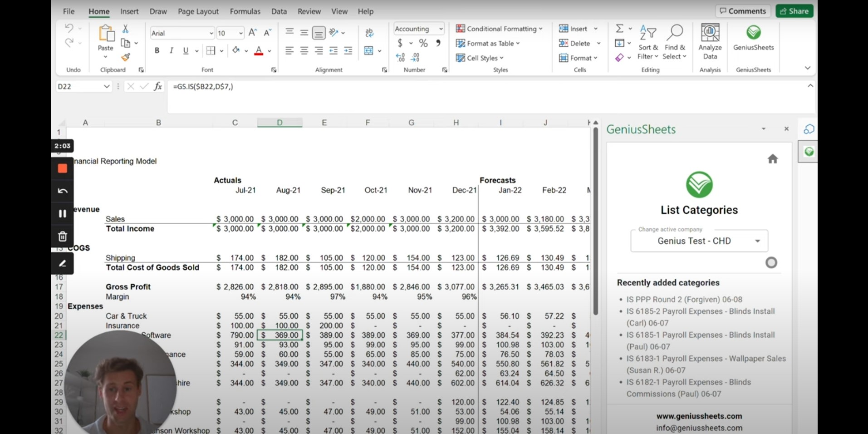Viewport: 868px width, 434px height.
Task: Decrease font size with the smaller A icon
Action: click(267, 33)
